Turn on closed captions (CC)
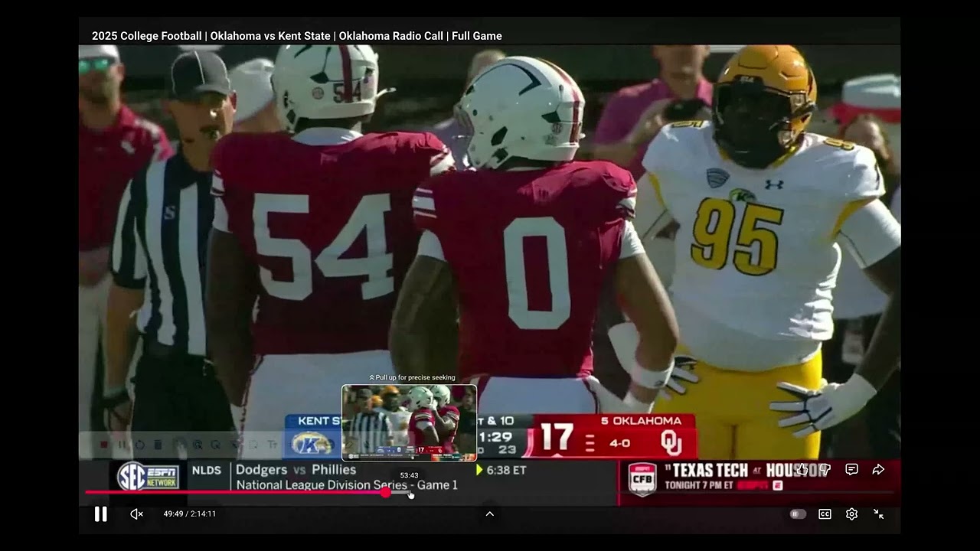Viewport: 980px width, 551px height. click(825, 514)
